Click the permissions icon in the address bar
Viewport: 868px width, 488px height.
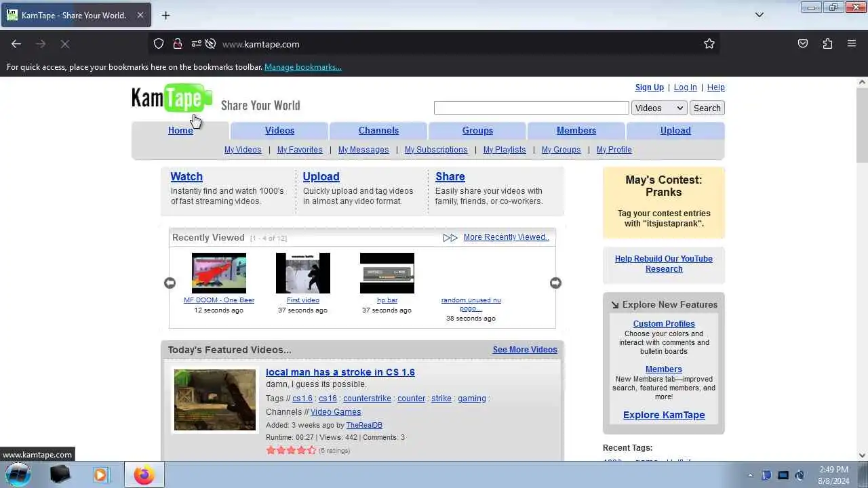click(x=196, y=44)
